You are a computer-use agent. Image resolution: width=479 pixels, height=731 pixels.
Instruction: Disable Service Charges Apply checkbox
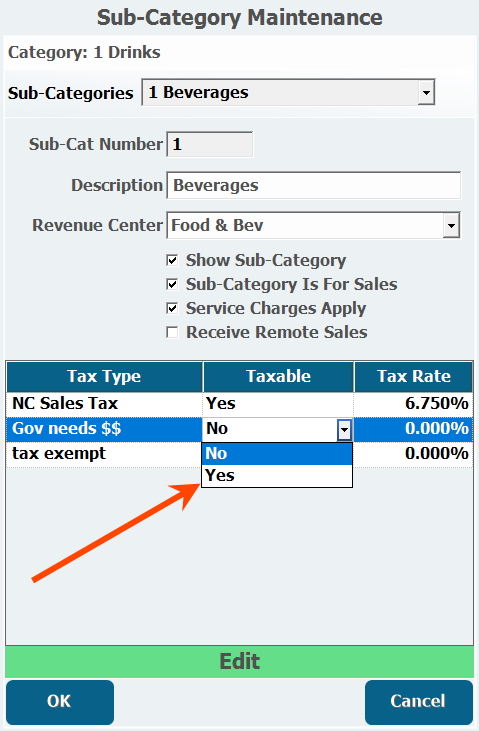173,308
